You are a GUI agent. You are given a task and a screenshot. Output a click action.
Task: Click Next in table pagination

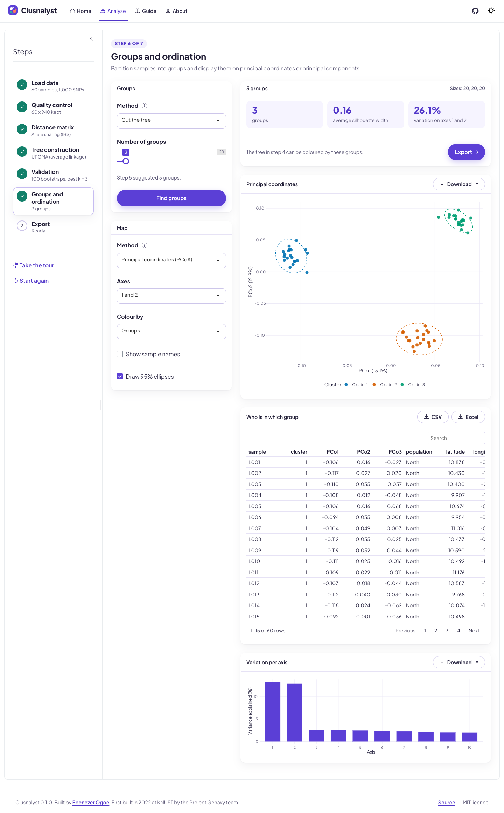[474, 631]
